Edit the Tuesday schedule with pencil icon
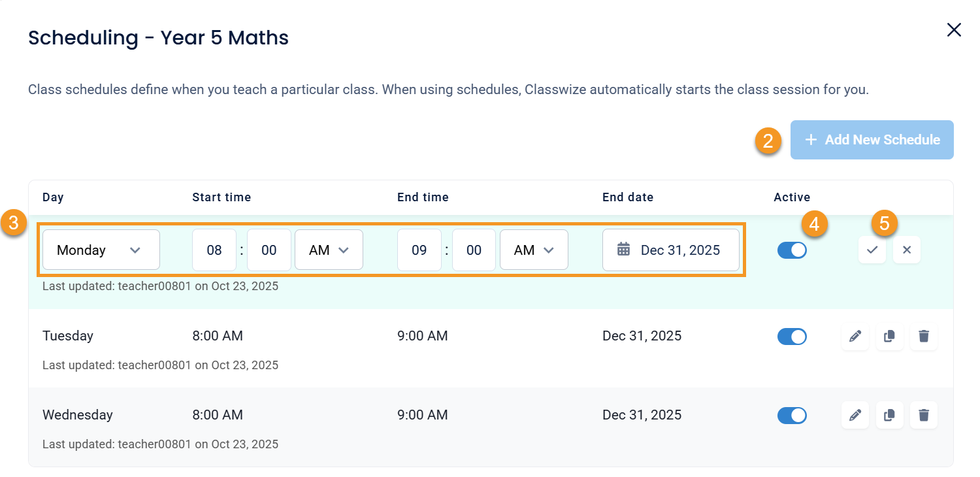This screenshot has width=980, height=477. click(x=855, y=337)
